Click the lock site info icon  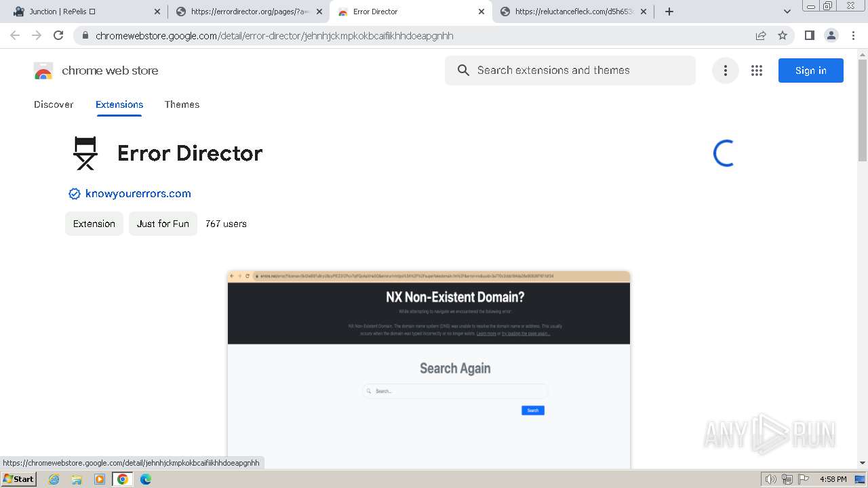click(x=85, y=36)
